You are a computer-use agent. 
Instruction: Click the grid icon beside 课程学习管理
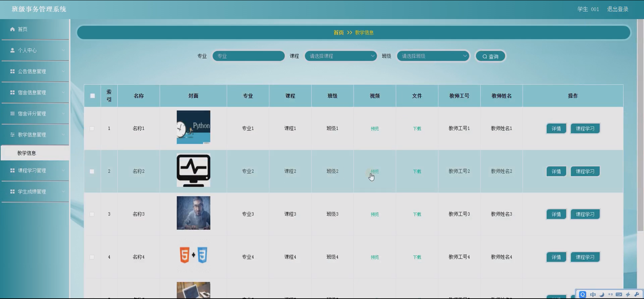click(x=12, y=170)
